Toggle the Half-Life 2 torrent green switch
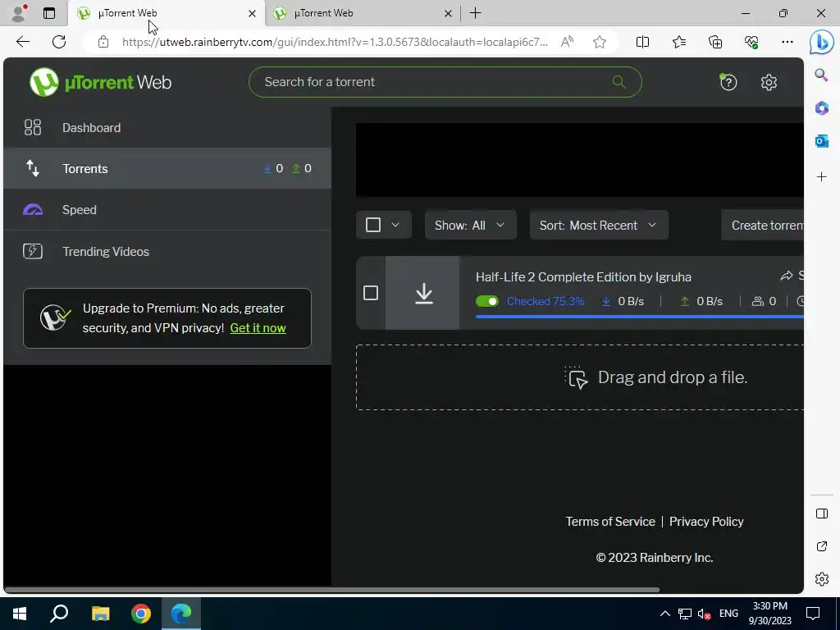The height and width of the screenshot is (630, 840). (x=487, y=301)
